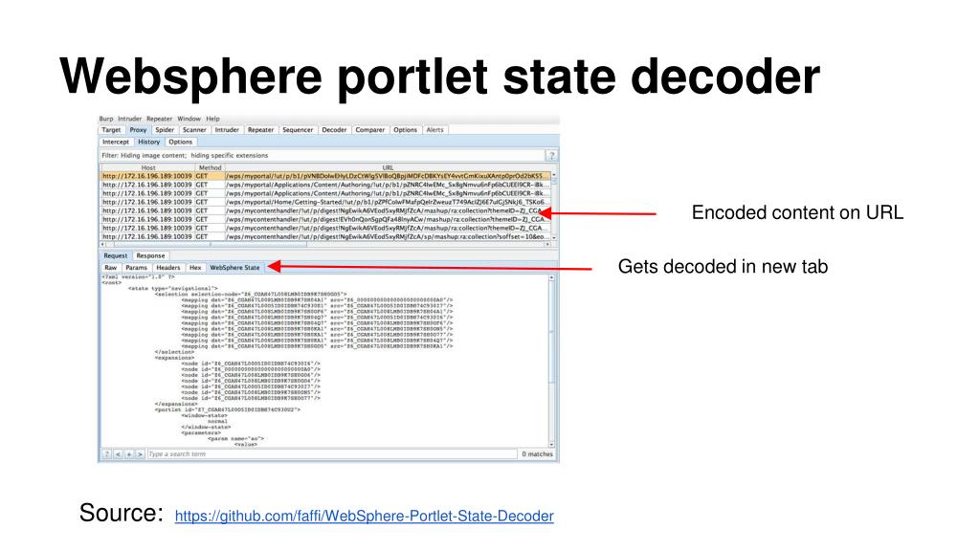Switch to the Request tab
The height and width of the screenshot is (551, 980).
tap(116, 255)
